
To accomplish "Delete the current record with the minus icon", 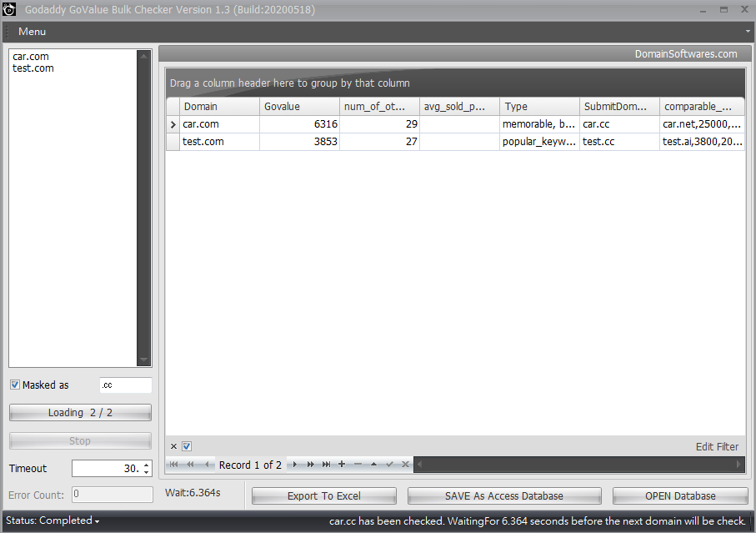I will [x=358, y=465].
